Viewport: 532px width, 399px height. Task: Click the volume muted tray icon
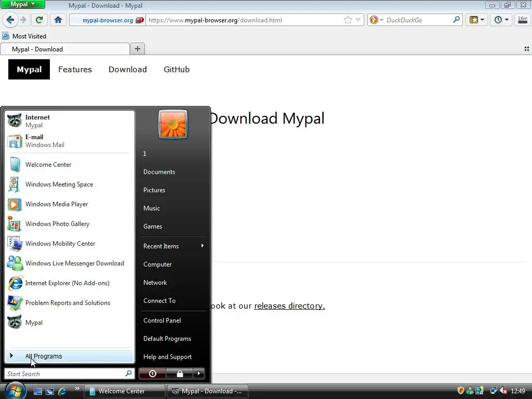tap(503, 391)
